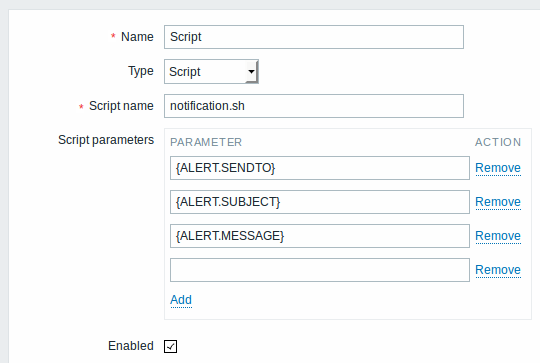Select the {ALERT.MESSAGE} parameter field
The image size is (540, 363).
click(x=320, y=236)
